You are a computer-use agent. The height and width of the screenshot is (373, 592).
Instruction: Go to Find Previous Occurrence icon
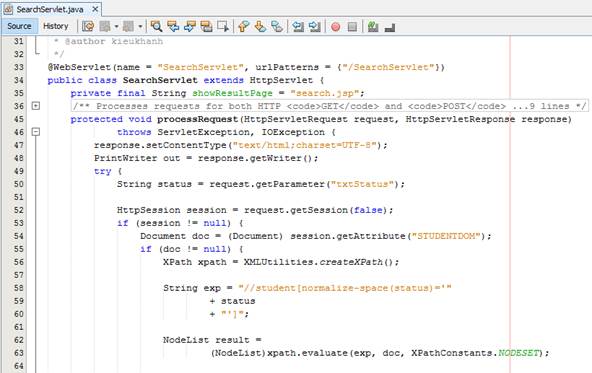[x=173, y=26]
